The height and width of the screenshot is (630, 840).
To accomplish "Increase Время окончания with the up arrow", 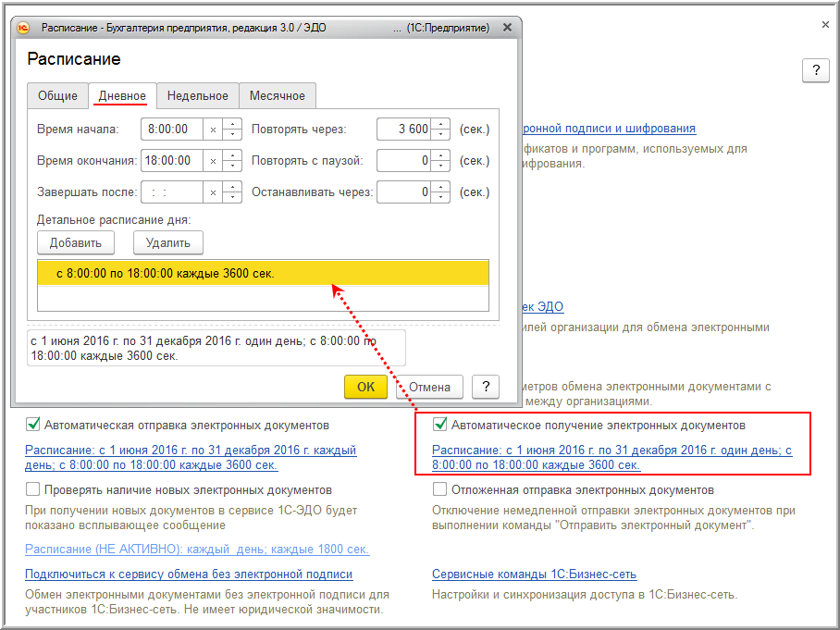I will coord(232,155).
